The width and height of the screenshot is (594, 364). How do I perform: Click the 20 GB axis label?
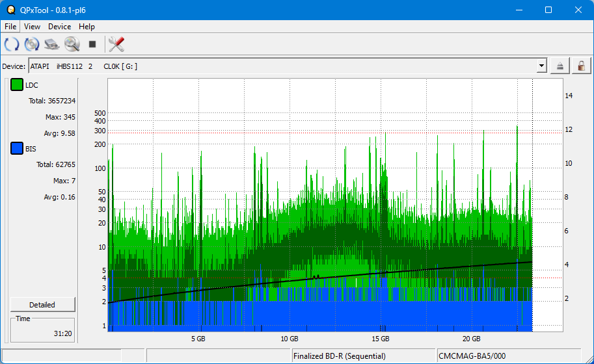471,339
